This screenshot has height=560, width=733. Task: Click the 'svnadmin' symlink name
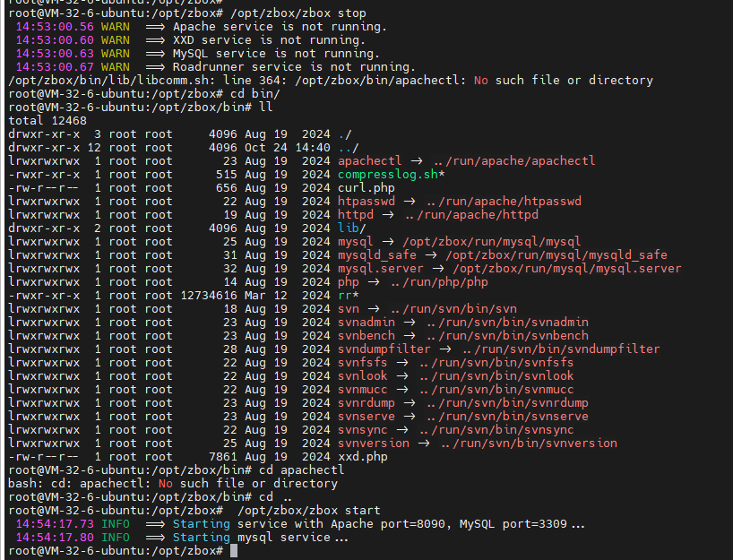click(x=366, y=323)
